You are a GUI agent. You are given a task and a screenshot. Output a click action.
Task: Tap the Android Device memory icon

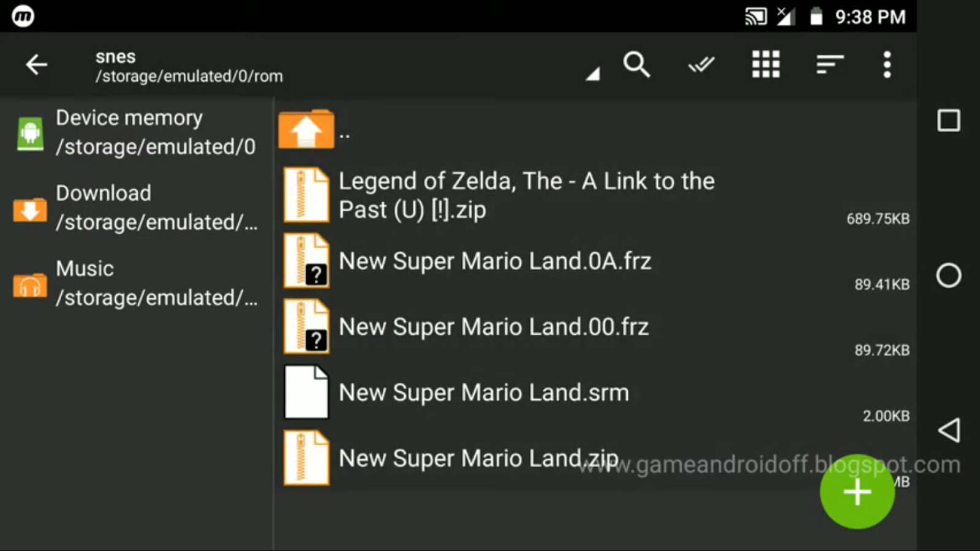pyautogui.click(x=30, y=133)
